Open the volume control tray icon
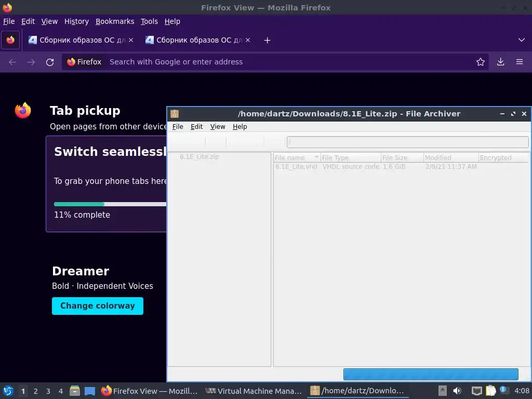 pos(457,391)
